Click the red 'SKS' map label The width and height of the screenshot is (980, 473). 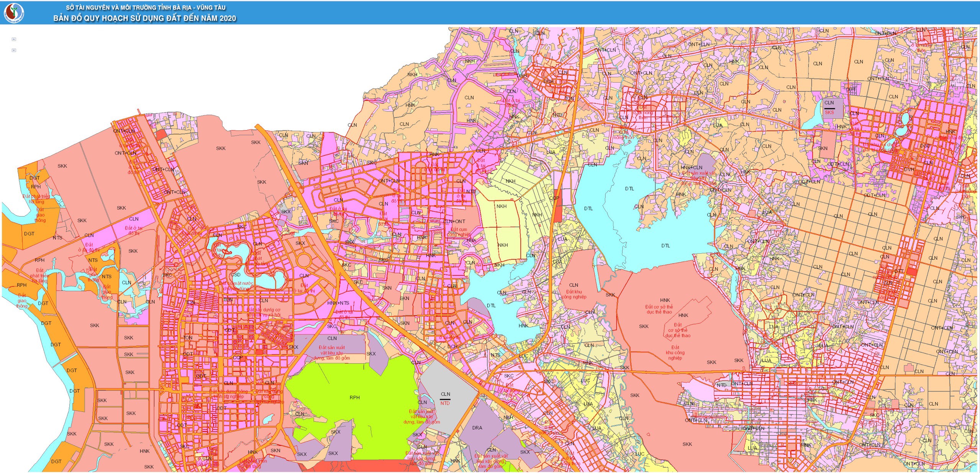829,113
